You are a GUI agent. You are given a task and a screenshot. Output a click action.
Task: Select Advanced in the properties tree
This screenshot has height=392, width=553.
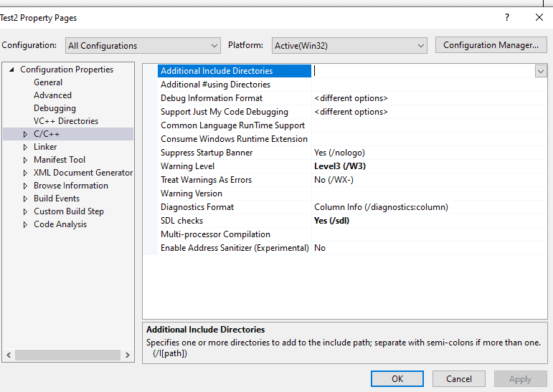point(52,95)
